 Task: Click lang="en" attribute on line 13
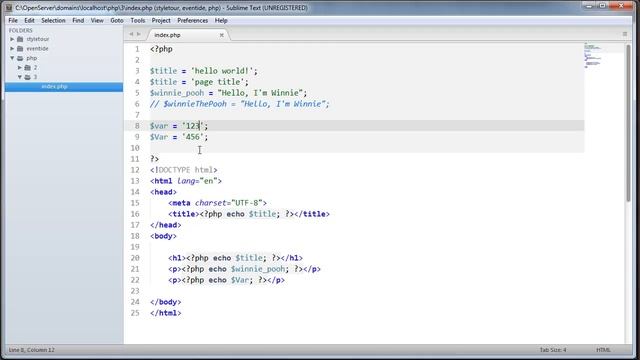click(197, 181)
